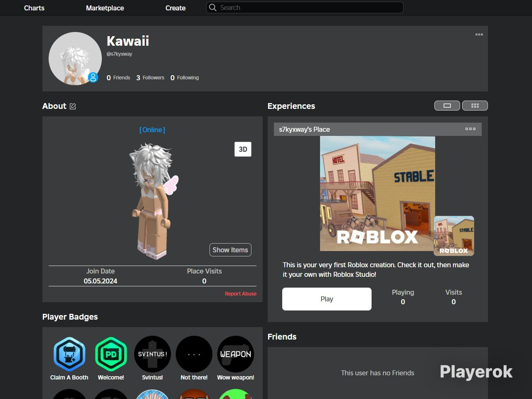Click the Welcome! badge label

[x=111, y=377]
